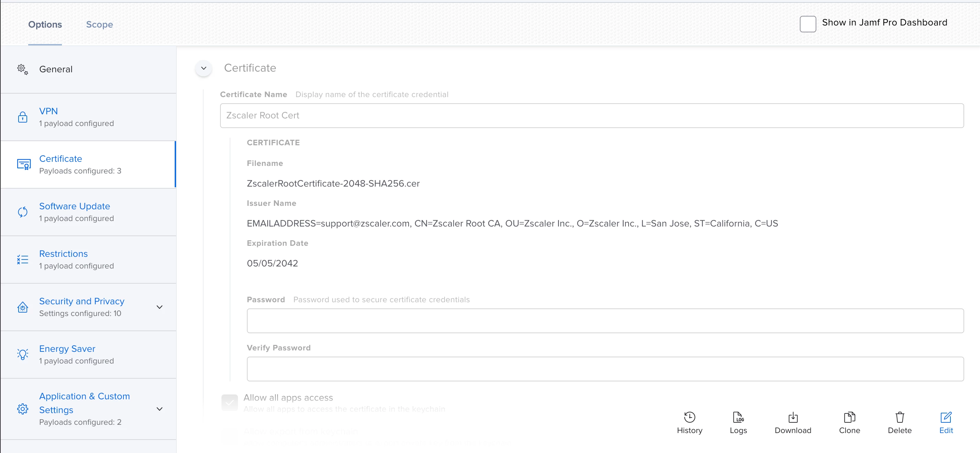Viewport: 980px width, 453px height.
Task: Click the expiration date 05/05/2042
Action: click(x=272, y=263)
